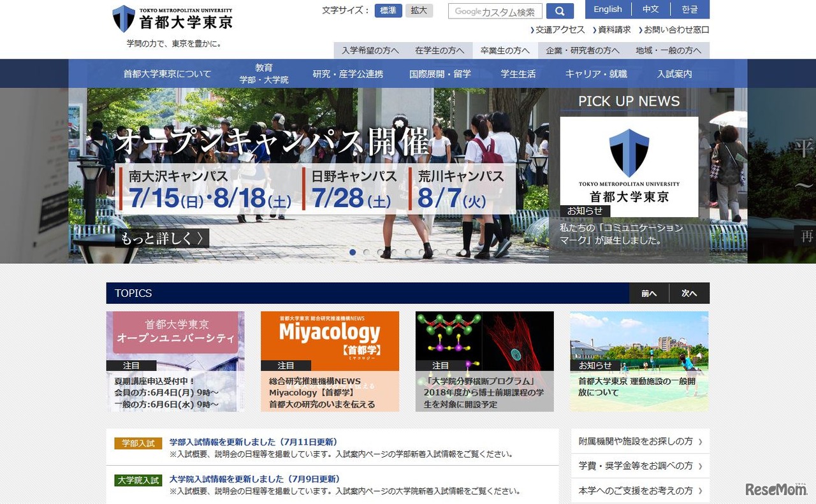Go to previous topics with 前へ
This screenshot has height=504, width=816.
point(649,293)
